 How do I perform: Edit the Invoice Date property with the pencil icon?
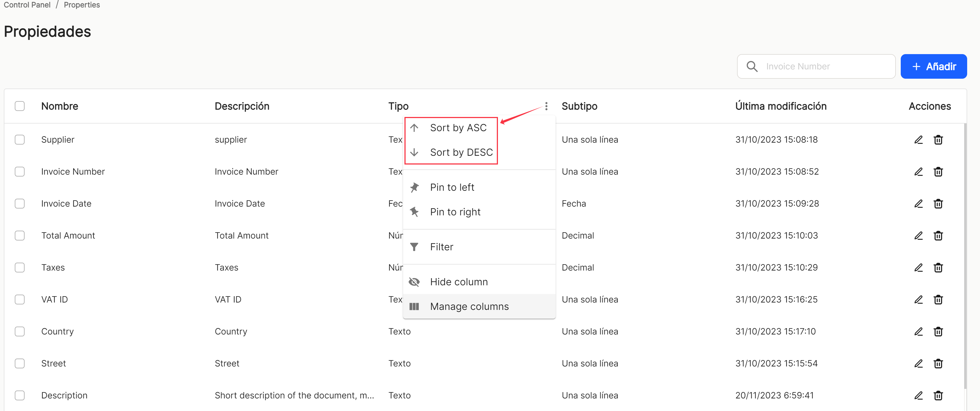tap(918, 204)
